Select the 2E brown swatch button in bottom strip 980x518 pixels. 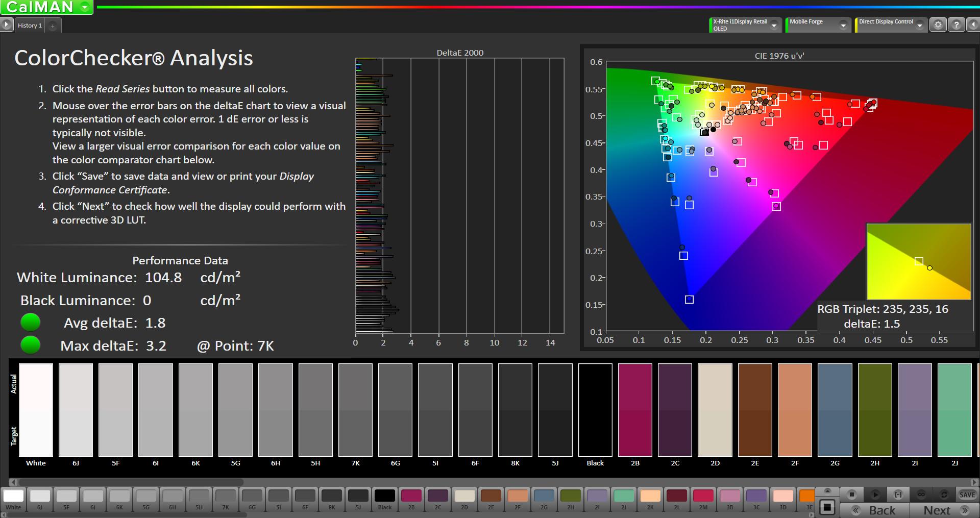(491, 500)
